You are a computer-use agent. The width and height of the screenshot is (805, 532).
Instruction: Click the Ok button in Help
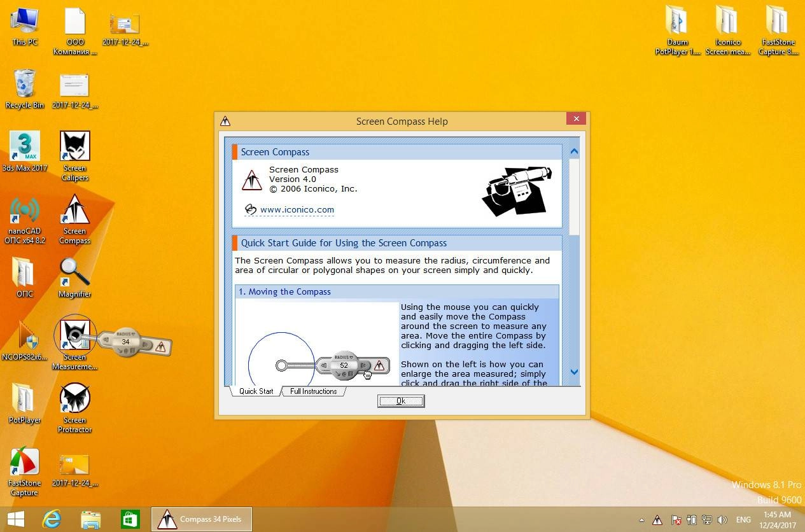tap(401, 401)
